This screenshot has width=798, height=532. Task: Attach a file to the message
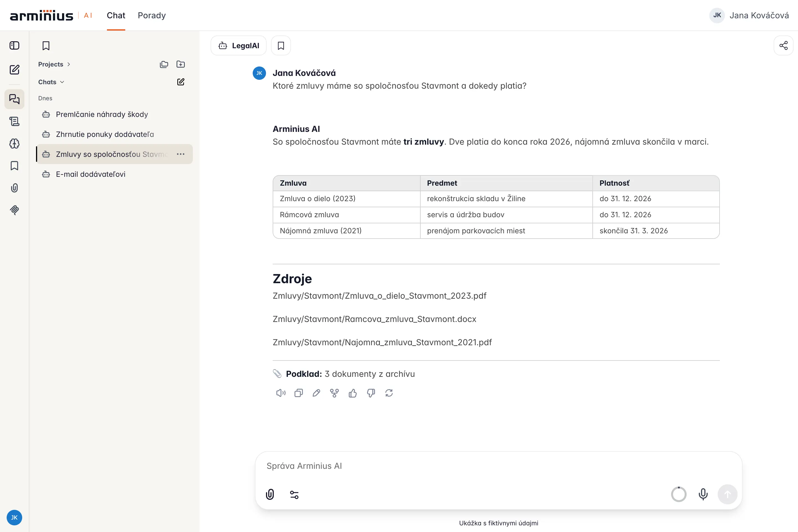pos(270,494)
